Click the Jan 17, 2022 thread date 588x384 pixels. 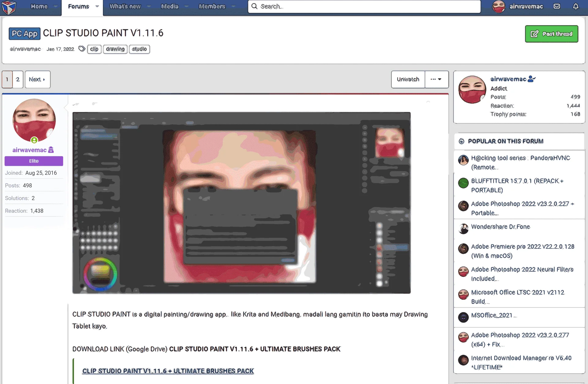(60, 49)
